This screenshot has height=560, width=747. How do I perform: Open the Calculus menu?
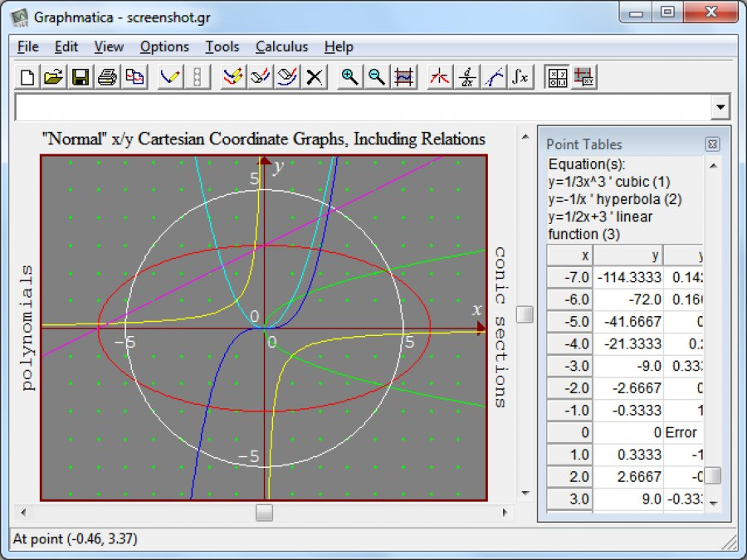click(281, 46)
